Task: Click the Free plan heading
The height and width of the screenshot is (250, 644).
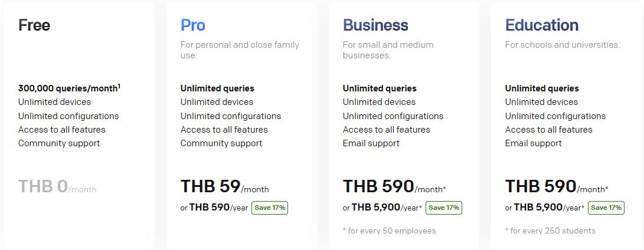Action: pos(34,25)
